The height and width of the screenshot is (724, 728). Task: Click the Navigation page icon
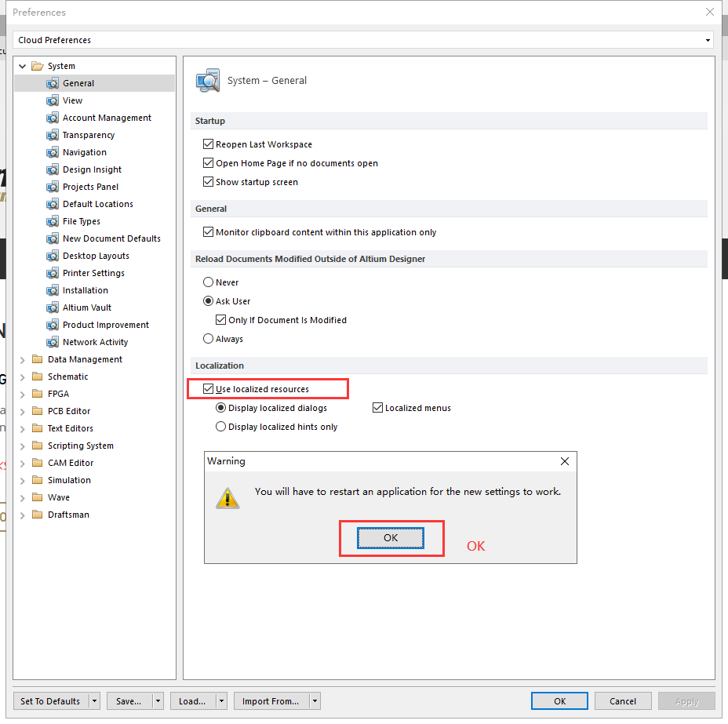pyautogui.click(x=53, y=152)
